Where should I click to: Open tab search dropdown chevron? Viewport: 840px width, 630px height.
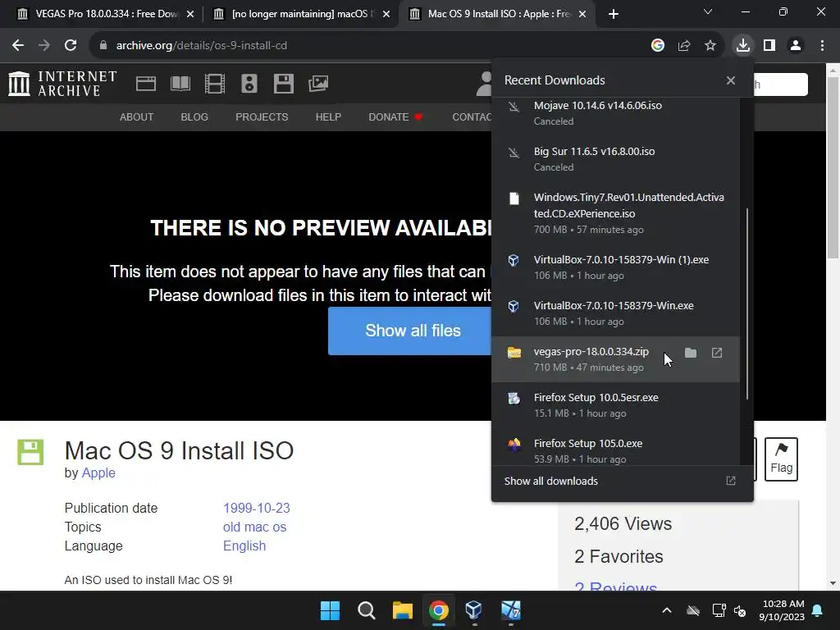point(708,11)
